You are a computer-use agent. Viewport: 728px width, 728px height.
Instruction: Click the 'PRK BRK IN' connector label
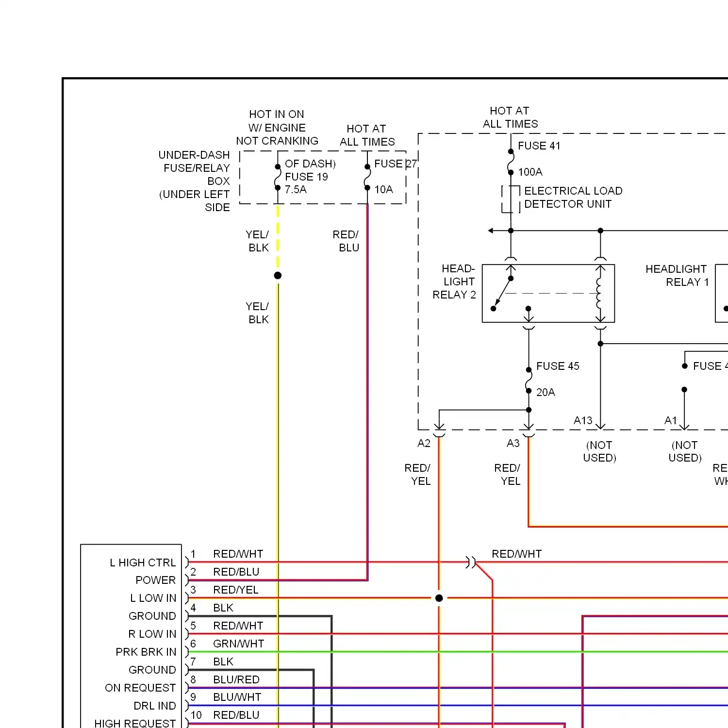pos(146,652)
